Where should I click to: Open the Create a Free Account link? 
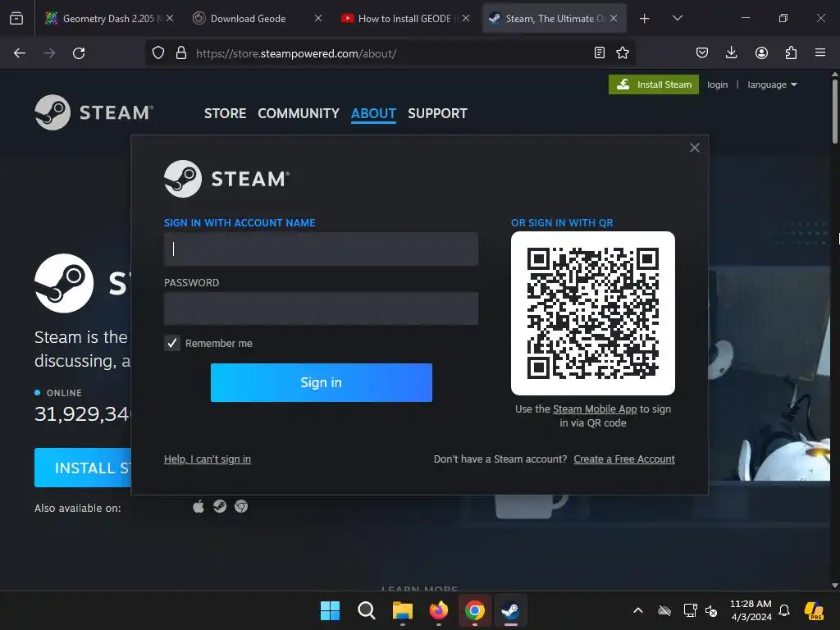coord(624,459)
